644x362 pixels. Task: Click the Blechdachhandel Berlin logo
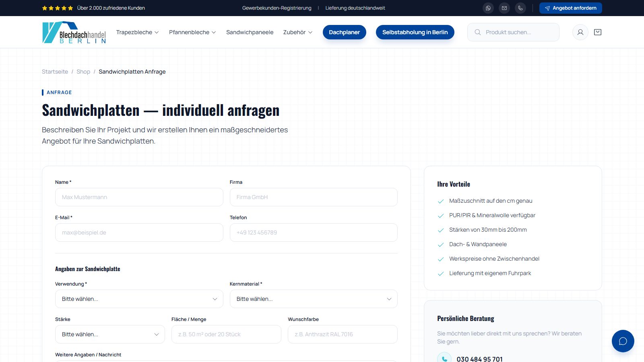(74, 32)
